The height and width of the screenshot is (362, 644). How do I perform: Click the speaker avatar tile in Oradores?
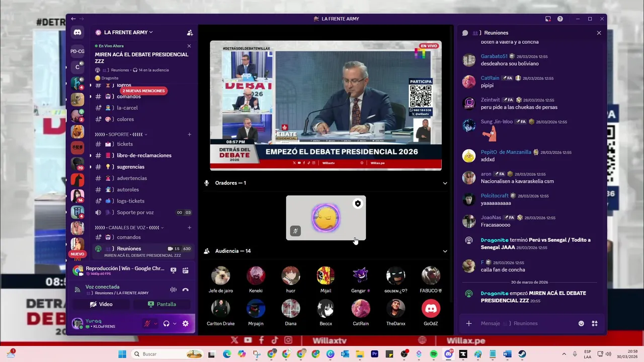click(326, 218)
